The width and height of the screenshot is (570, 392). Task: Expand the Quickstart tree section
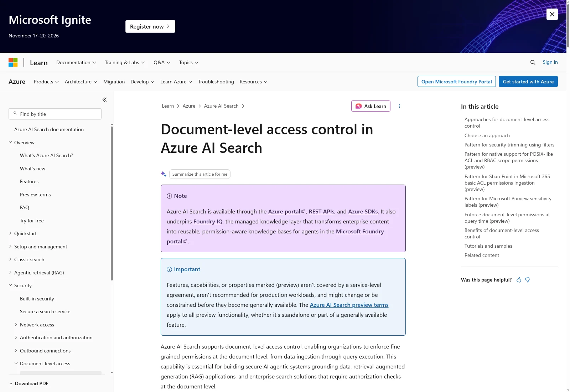(x=10, y=233)
